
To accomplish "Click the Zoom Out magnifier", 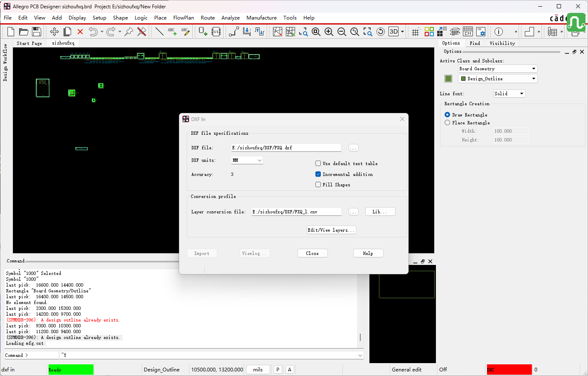I will [342, 32].
